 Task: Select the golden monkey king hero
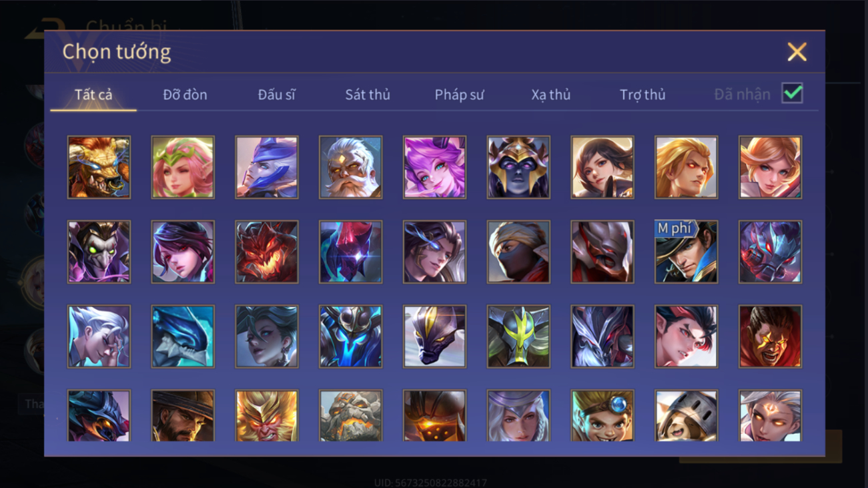pos(267,415)
